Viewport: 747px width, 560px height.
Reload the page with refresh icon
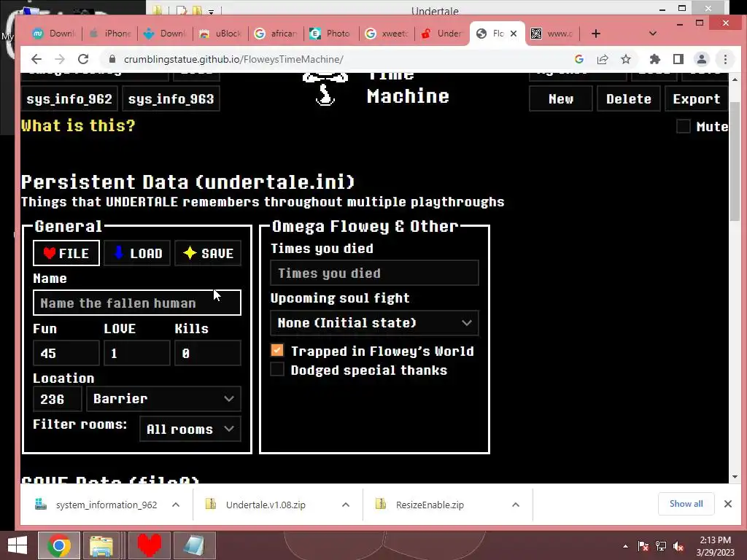[83, 59]
